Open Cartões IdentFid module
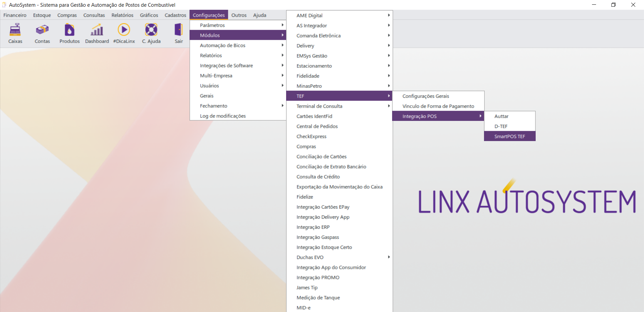The width and height of the screenshot is (644, 312). [x=339, y=116]
